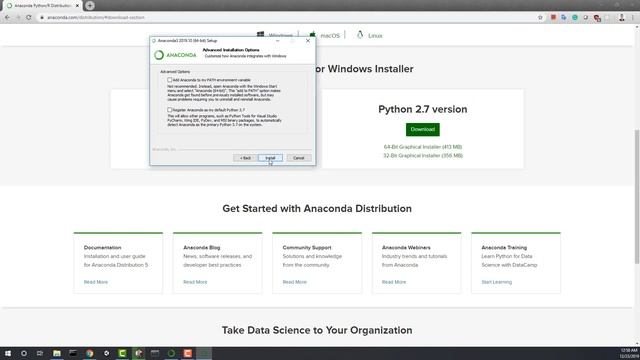
Task: Open the Command Prompt taskbar icon
Action: (73, 353)
